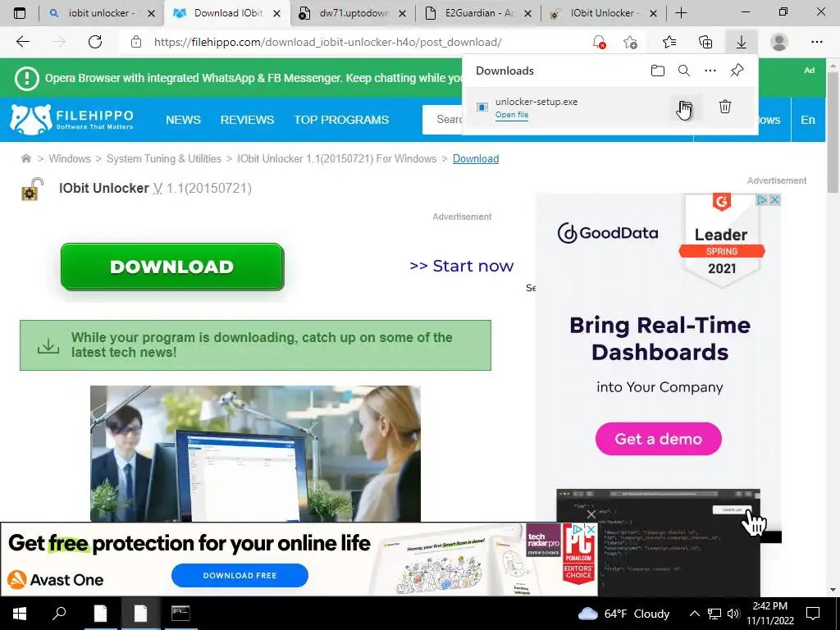Image resolution: width=840 pixels, height=630 pixels.
Task: Open the command prompt taskbar app
Action: coord(180,613)
